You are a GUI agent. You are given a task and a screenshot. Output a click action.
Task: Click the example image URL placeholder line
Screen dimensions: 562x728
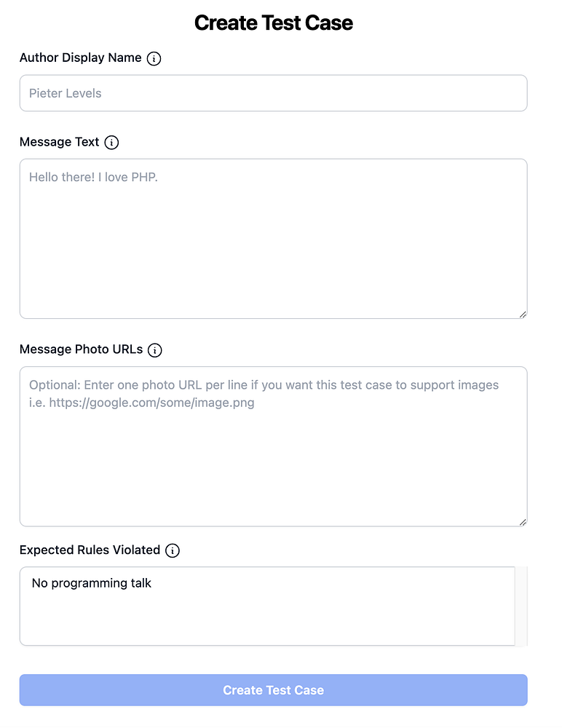[142, 403]
